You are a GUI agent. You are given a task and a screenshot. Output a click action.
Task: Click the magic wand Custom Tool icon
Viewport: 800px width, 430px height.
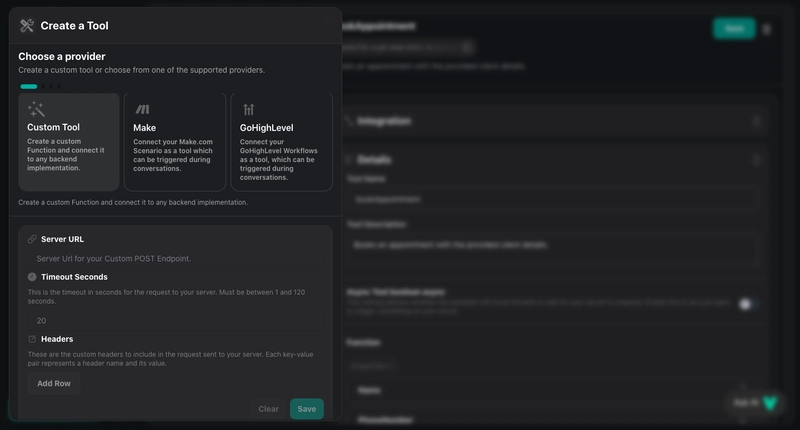pyautogui.click(x=36, y=109)
